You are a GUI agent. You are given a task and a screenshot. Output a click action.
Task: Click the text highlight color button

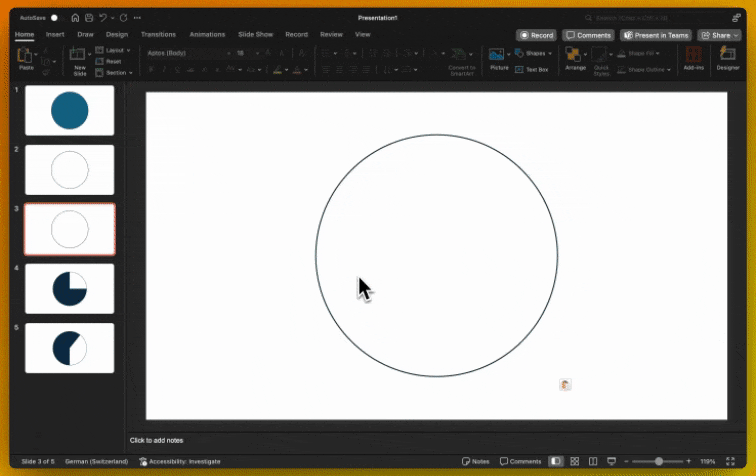coord(277,70)
